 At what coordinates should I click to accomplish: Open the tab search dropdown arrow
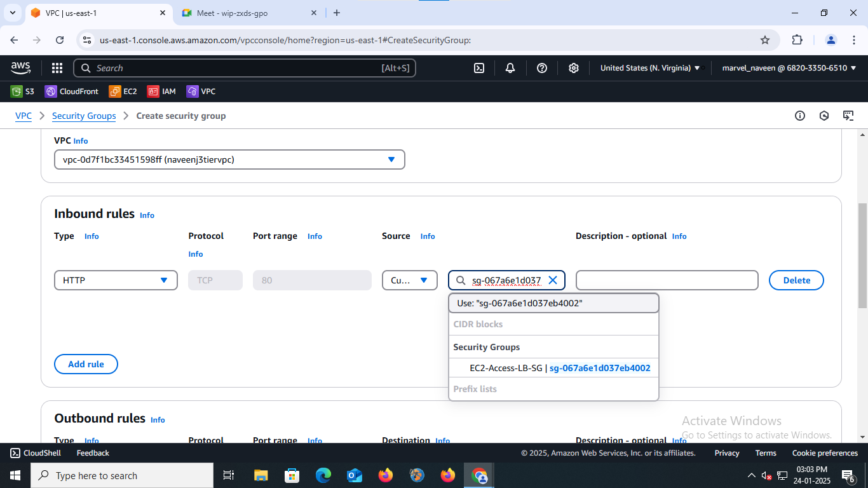tap(12, 13)
